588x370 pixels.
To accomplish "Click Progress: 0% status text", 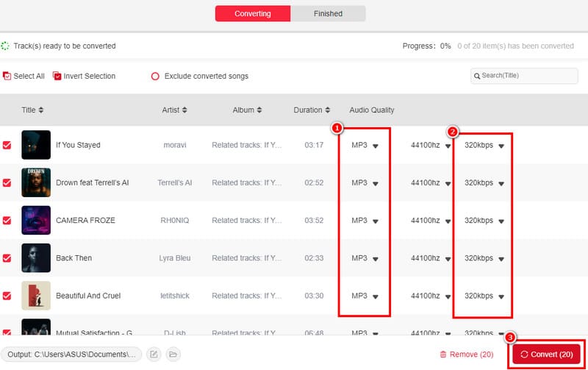I will click(427, 46).
